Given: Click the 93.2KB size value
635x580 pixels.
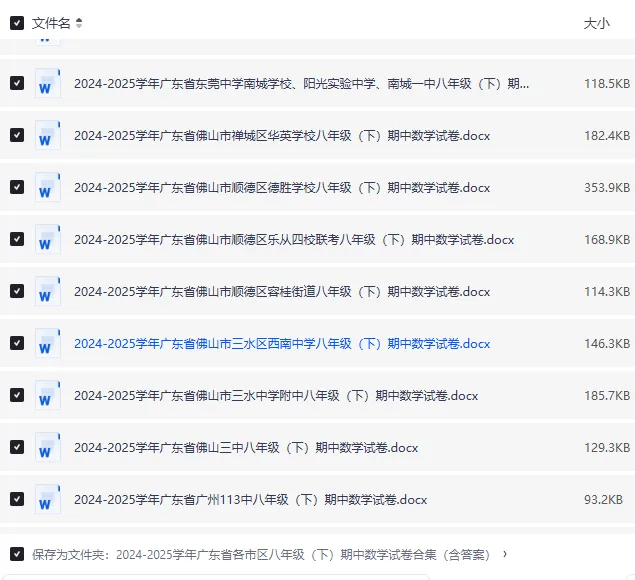Looking at the screenshot, I should point(603,499).
